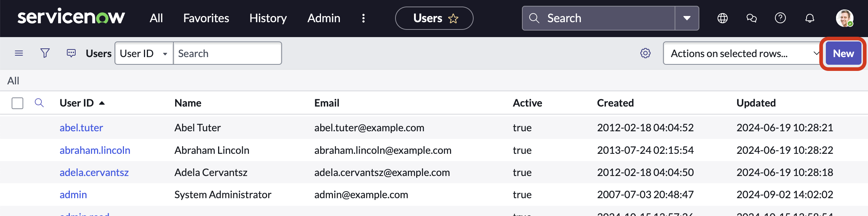The image size is (868, 216).
Task: Open the gear personalize list icon
Action: (646, 53)
